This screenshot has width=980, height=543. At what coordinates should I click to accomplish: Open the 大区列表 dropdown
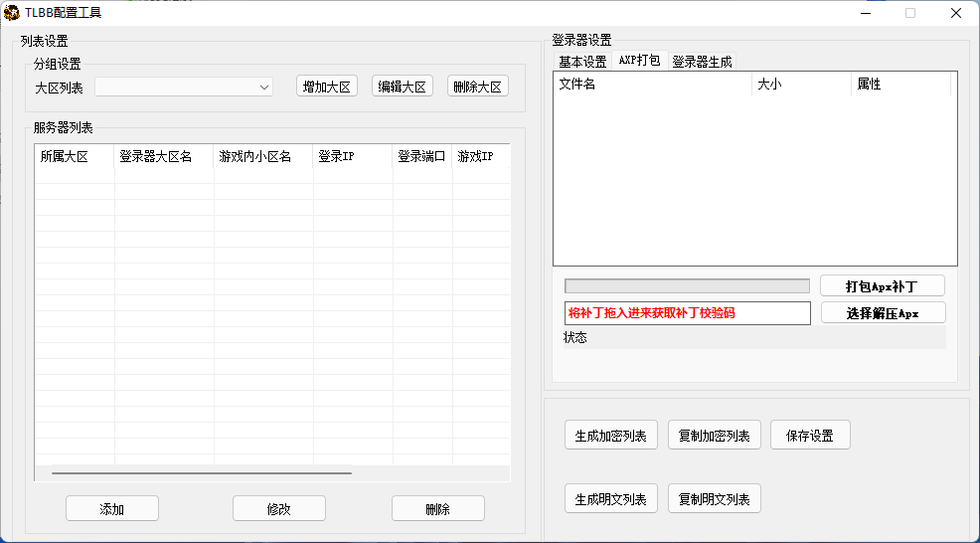184,88
